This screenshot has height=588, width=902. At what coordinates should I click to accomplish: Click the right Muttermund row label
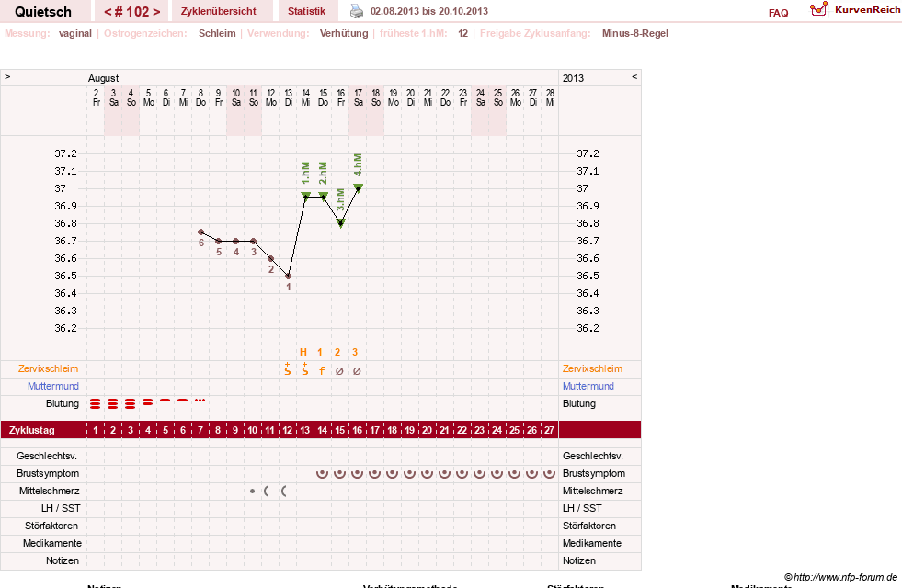click(x=588, y=386)
